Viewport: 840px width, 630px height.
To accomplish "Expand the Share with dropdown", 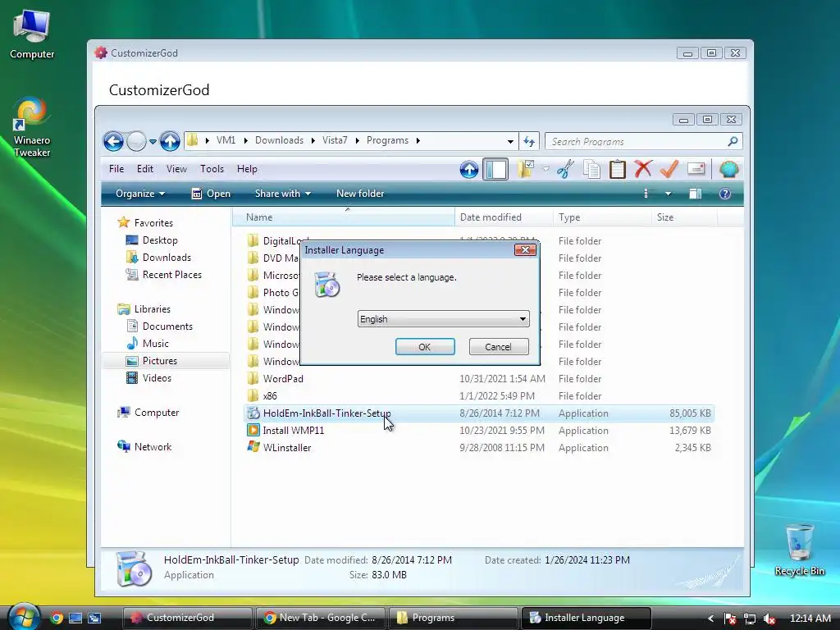I will coord(282,194).
